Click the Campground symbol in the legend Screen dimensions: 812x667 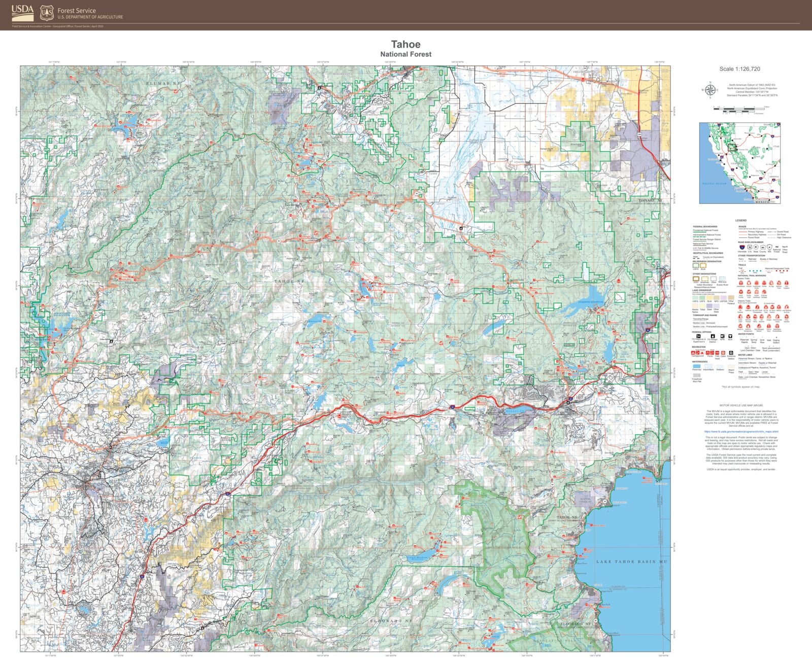[x=693, y=353]
